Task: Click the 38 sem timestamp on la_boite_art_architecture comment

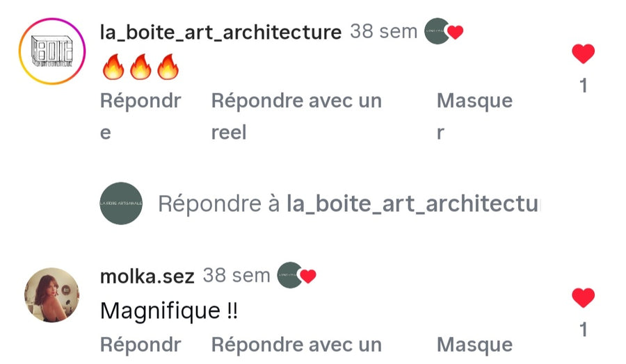Action: click(x=383, y=31)
